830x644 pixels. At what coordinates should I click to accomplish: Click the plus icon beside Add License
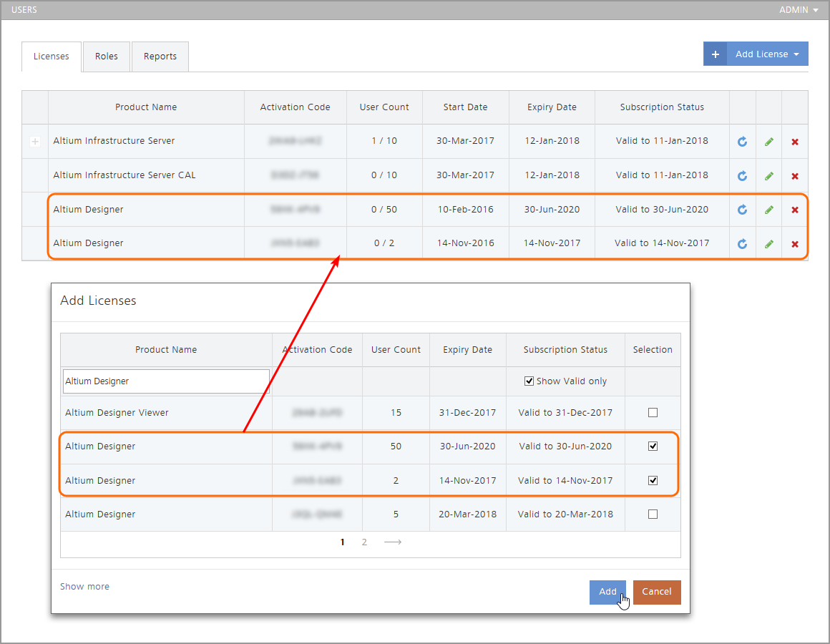click(715, 54)
